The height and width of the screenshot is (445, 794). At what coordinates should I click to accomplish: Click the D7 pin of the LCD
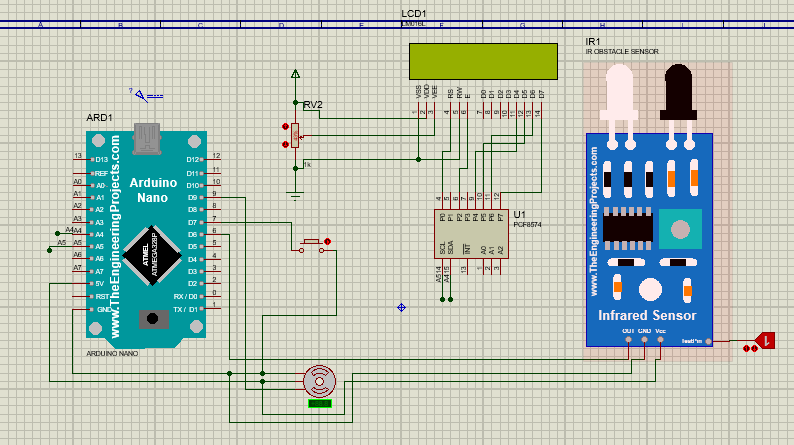[x=541, y=110]
